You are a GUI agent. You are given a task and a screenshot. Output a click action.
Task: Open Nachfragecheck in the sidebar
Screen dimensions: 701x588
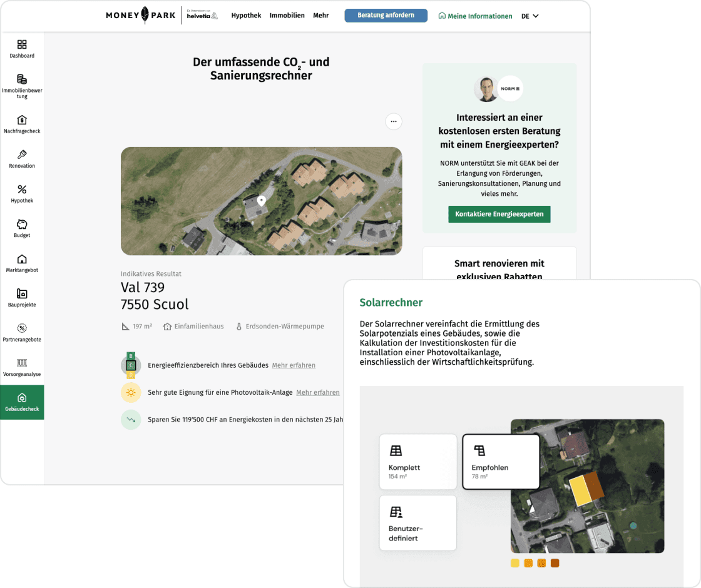click(22, 120)
